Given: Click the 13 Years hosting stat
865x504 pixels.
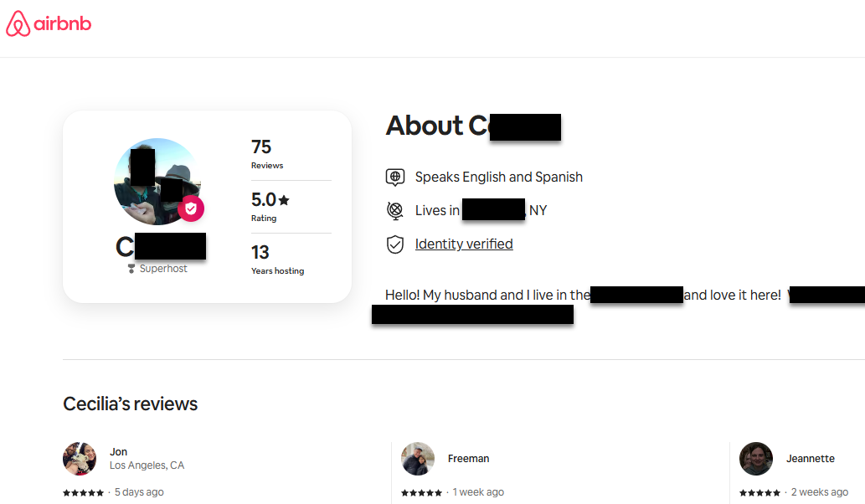Looking at the screenshot, I should pyautogui.click(x=276, y=260).
